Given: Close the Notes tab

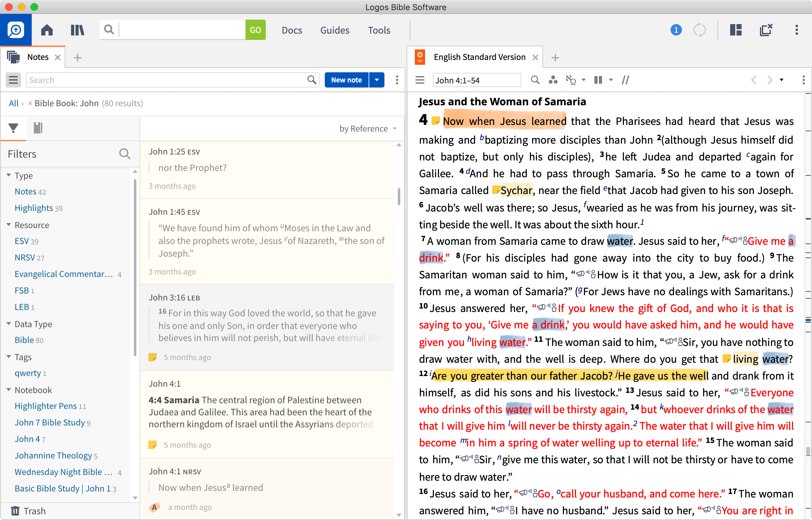Looking at the screenshot, I should 58,57.
